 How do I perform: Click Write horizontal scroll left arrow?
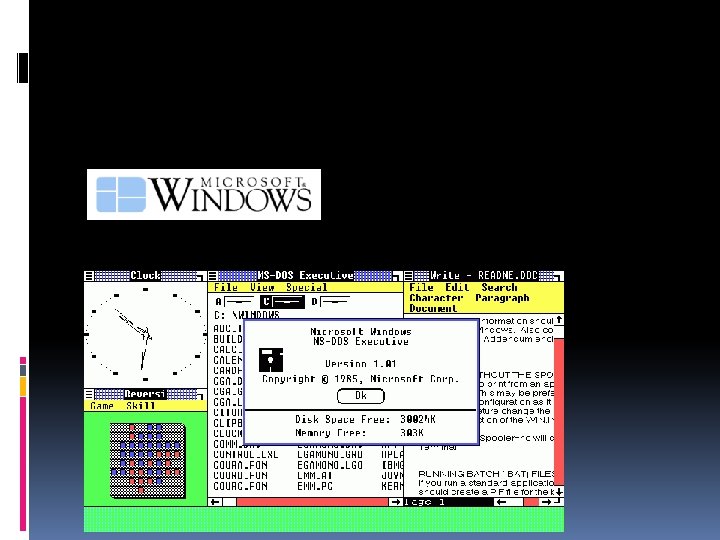coord(501,502)
